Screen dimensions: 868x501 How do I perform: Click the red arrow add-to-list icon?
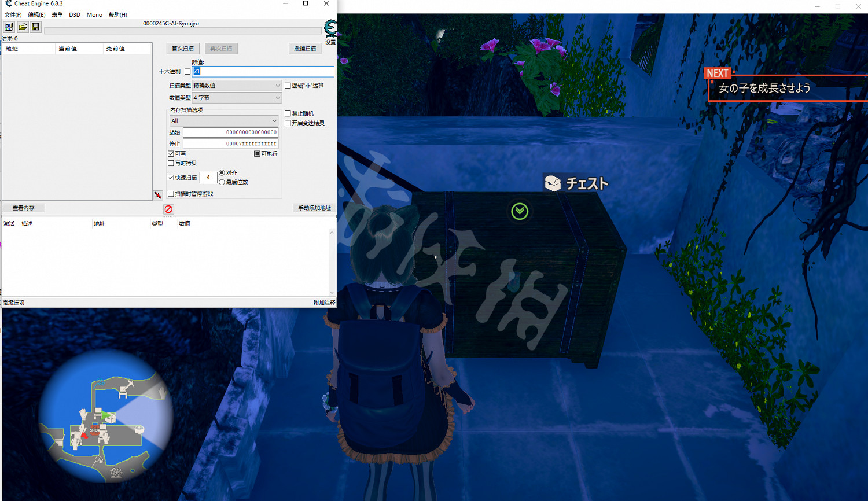pyautogui.click(x=157, y=195)
